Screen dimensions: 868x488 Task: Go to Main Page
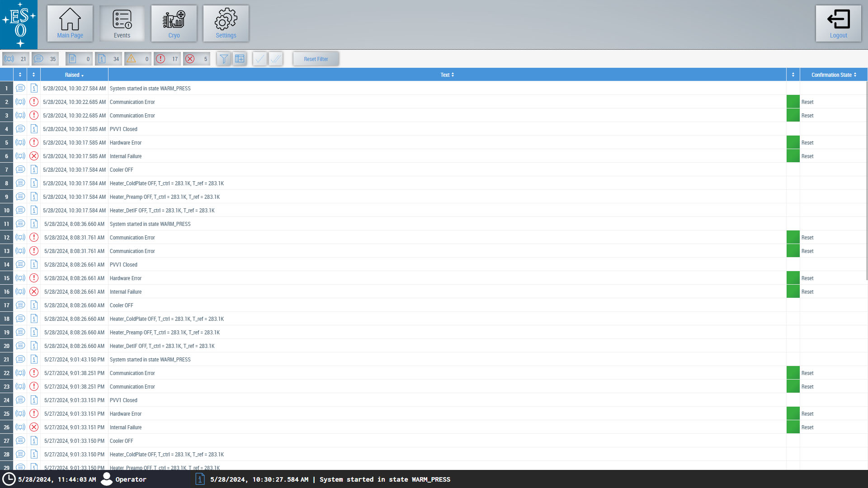pos(70,23)
